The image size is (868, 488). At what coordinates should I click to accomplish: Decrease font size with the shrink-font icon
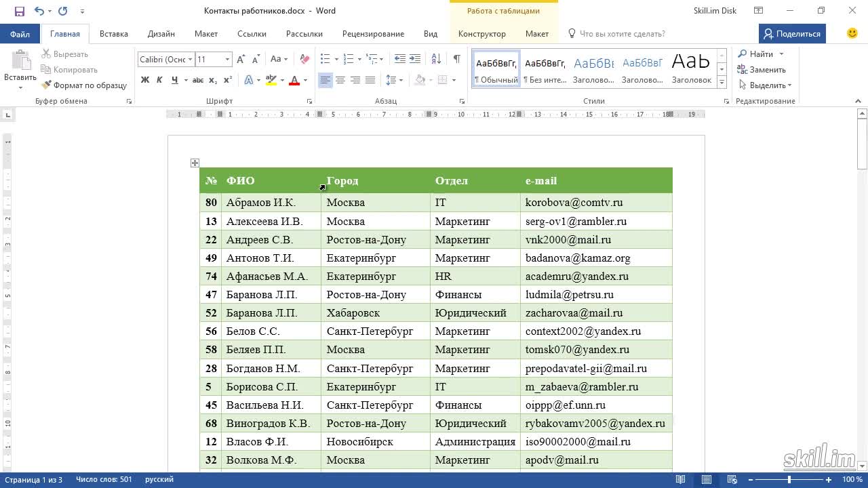click(256, 60)
